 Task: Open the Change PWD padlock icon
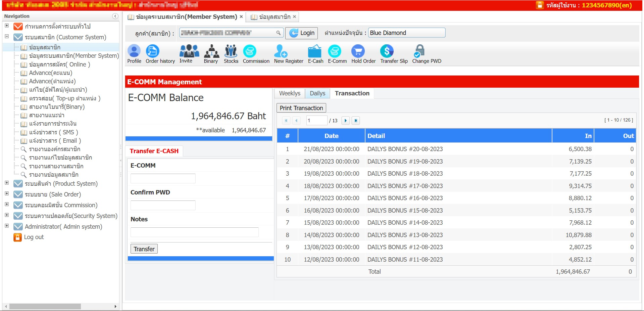(x=419, y=51)
